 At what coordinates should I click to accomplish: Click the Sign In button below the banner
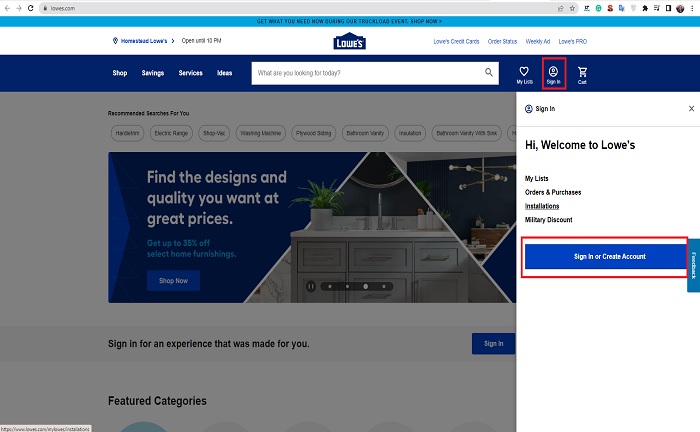493,344
